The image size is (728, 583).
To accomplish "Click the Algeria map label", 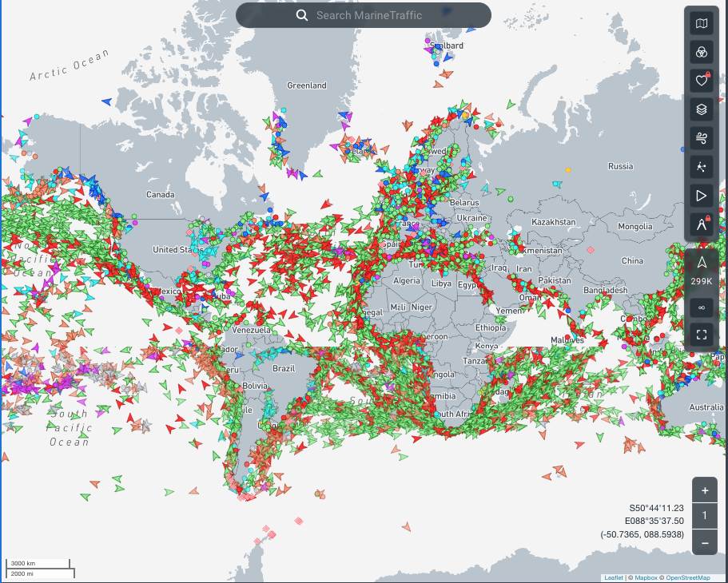I will pyautogui.click(x=407, y=281).
